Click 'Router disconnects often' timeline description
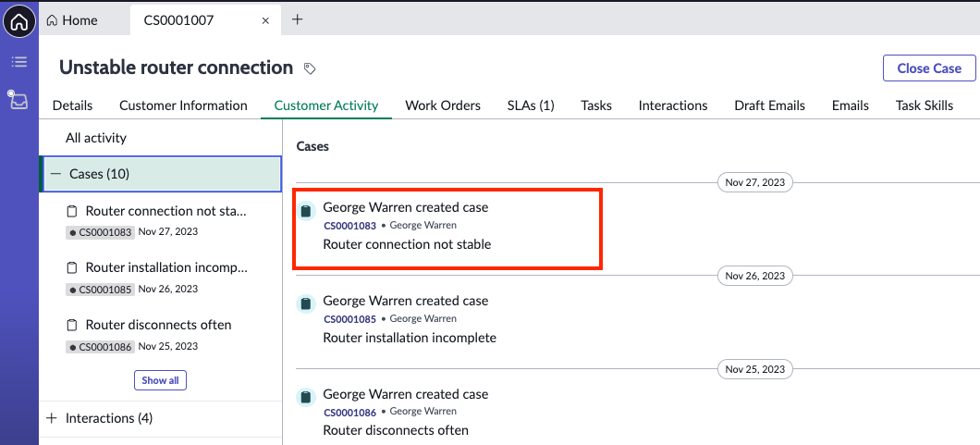 click(x=396, y=430)
